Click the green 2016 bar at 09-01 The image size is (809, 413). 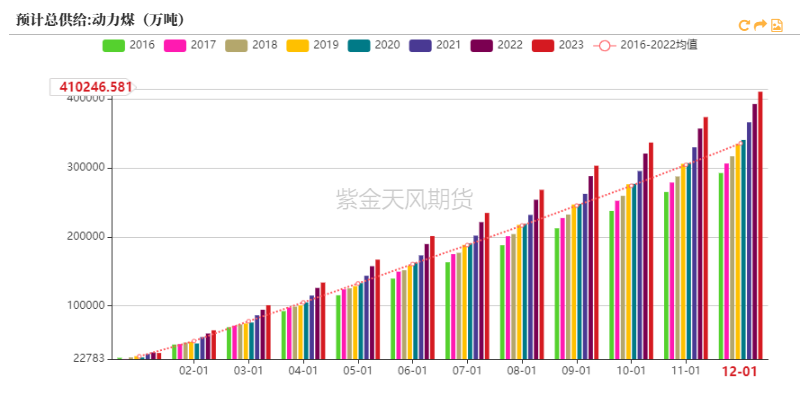point(557,294)
